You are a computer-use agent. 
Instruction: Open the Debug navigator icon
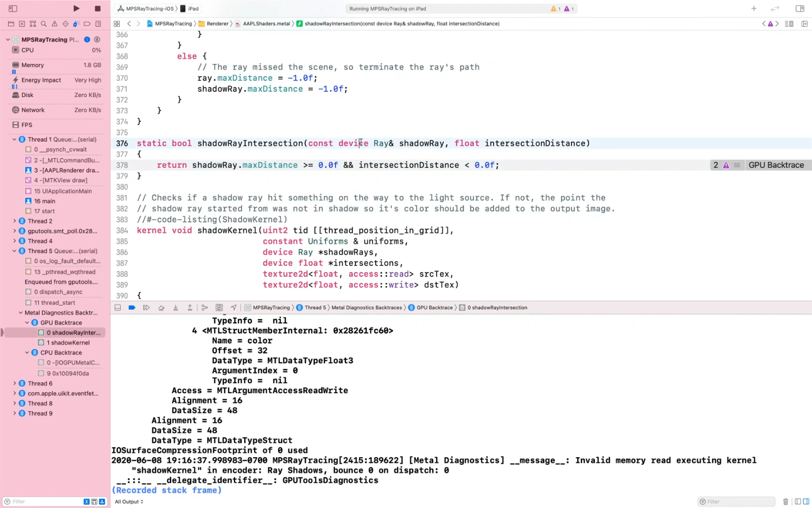(77, 24)
